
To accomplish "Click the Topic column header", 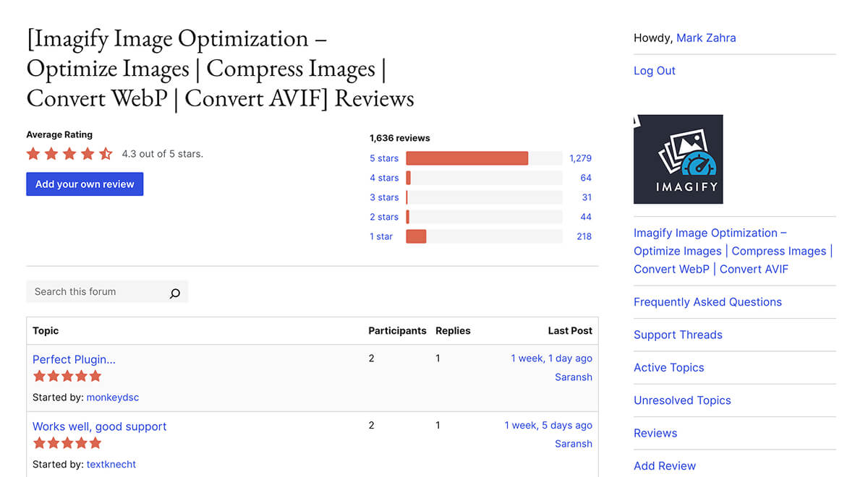I will [x=46, y=331].
